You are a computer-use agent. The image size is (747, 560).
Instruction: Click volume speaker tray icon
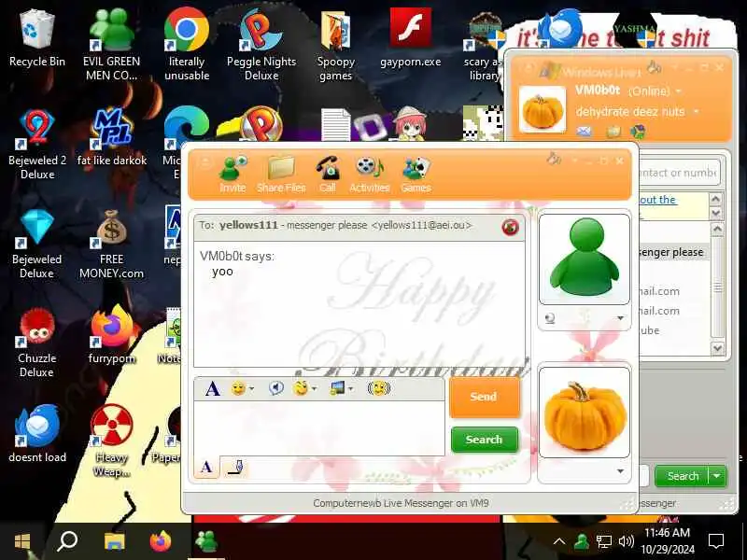click(x=626, y=541)
